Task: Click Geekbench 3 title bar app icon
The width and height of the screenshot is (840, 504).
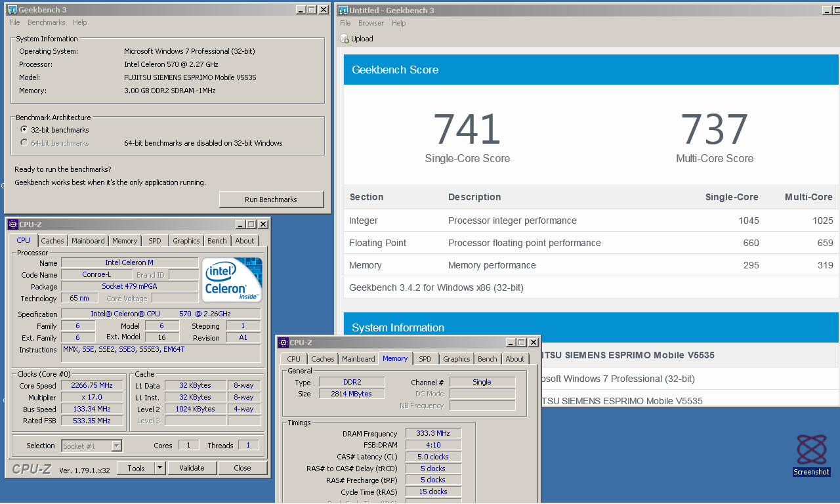Action: pos(12,10)
